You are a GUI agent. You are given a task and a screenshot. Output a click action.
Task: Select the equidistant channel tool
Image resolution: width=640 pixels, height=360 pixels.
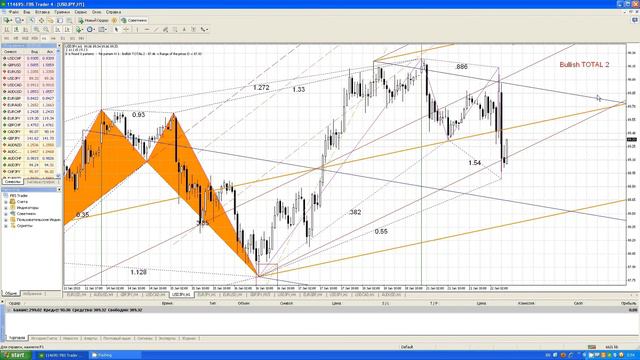(x=165, y=29)
